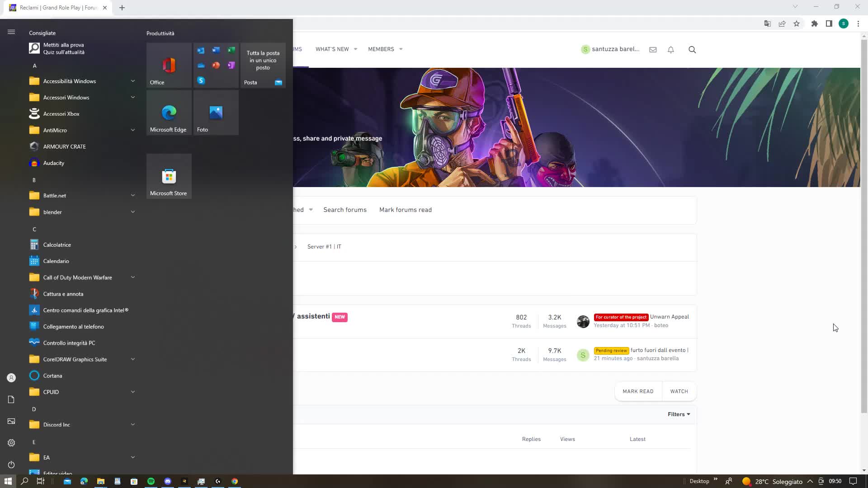Click the Search forums link
The image size is (868, 488).
tap(345, 210)
